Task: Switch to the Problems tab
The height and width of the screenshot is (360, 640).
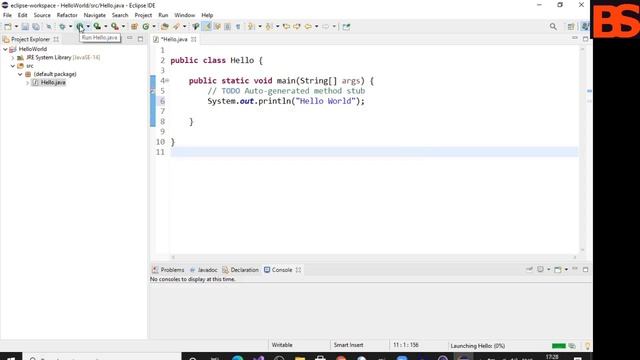Action: point(168,270)
